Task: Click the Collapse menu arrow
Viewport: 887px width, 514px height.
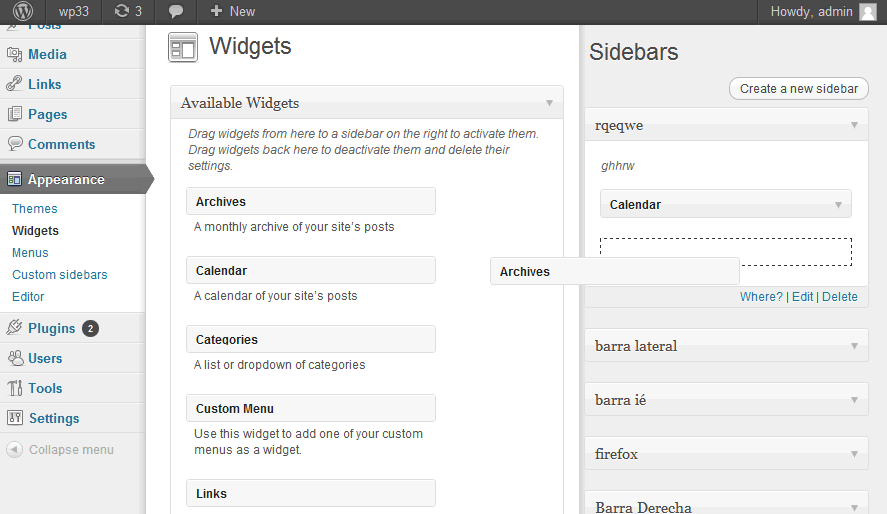Action: click(x=14, y=450)
